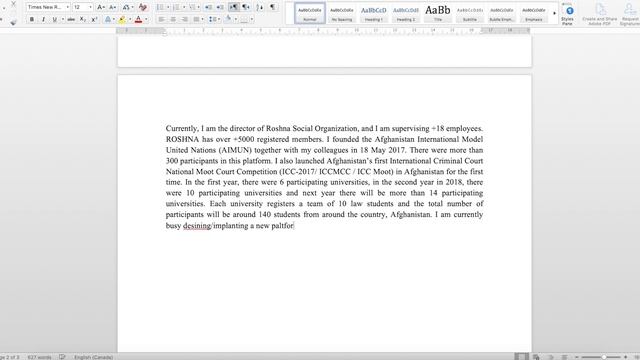Increase paragraph indent
This screenshot has width=640, height=360.
coord(220,7)
